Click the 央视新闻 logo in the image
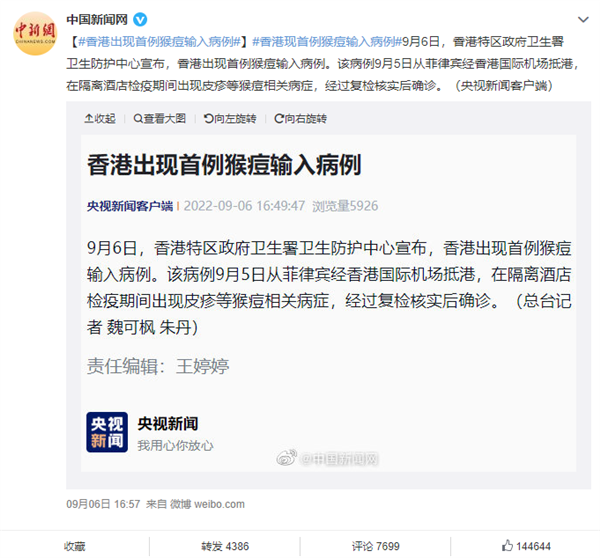600x558 pixels. point(107,432)
